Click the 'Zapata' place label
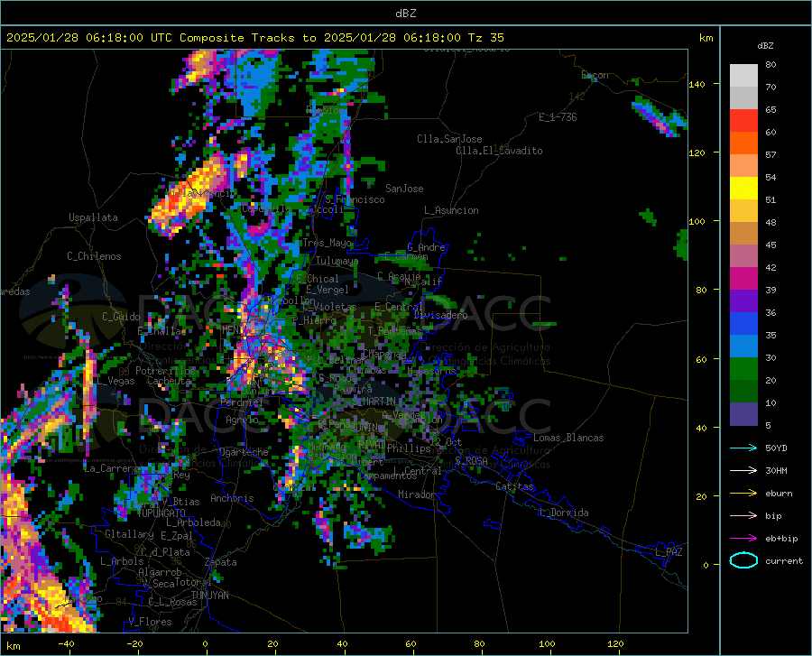The width and height of the screenshot is (812, 656). pos(221,562)
